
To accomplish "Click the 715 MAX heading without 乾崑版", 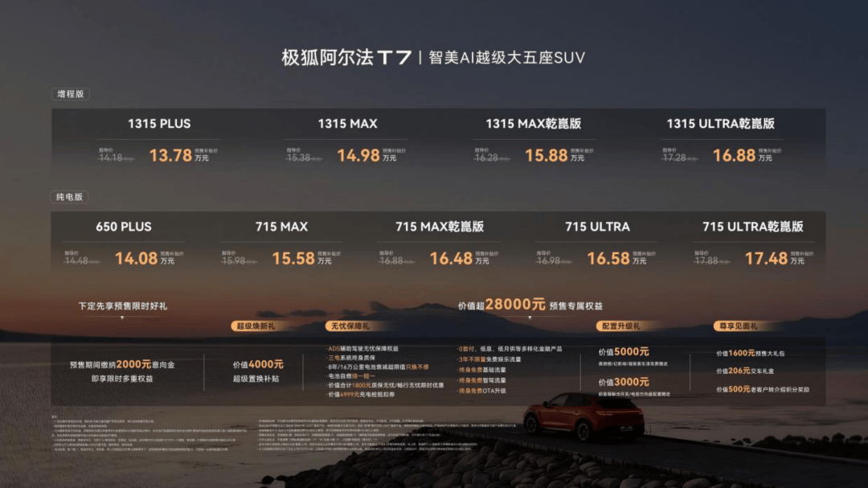I will [x=282, y=227].
